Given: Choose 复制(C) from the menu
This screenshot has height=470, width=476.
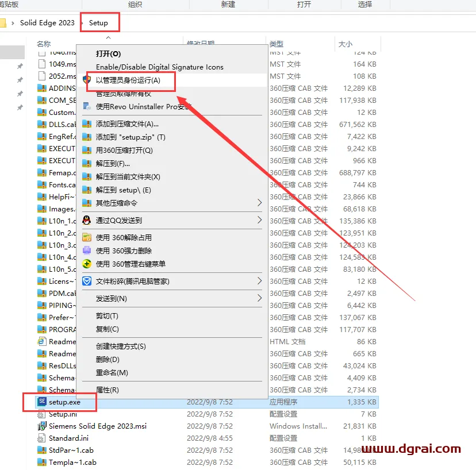Looking at the screenshot, I should [107, 329].
